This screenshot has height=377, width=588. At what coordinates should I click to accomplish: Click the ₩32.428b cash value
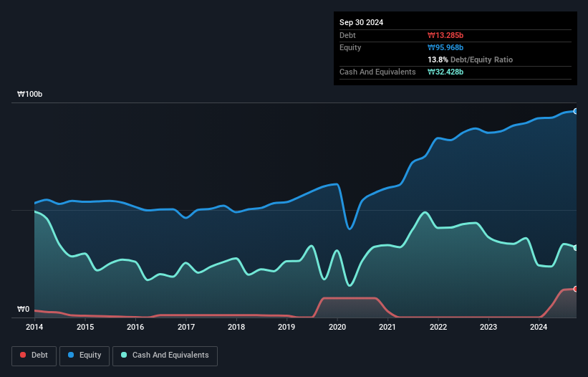tap(445, 72)
